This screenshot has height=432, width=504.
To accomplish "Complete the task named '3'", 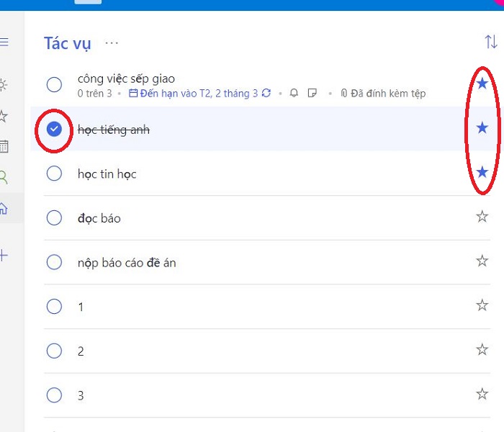I will click(x=54, y=395).
